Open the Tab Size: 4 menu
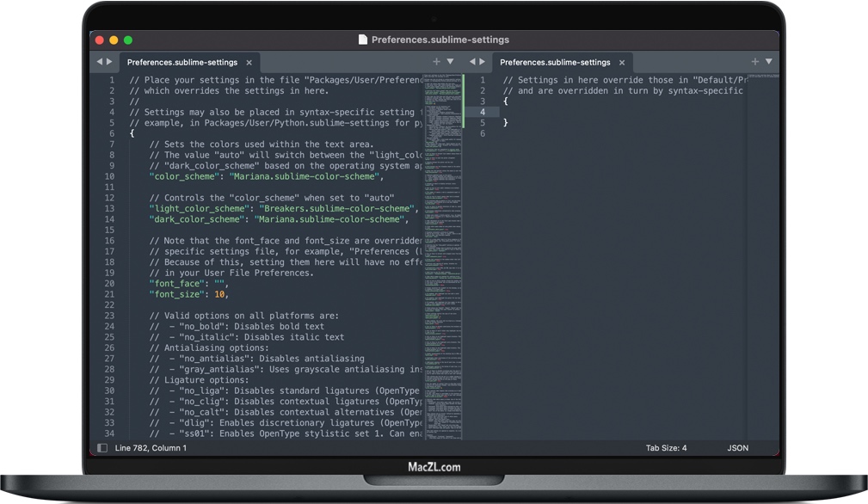The height and width of the screenshot is (504, 868). pos(666,448)
